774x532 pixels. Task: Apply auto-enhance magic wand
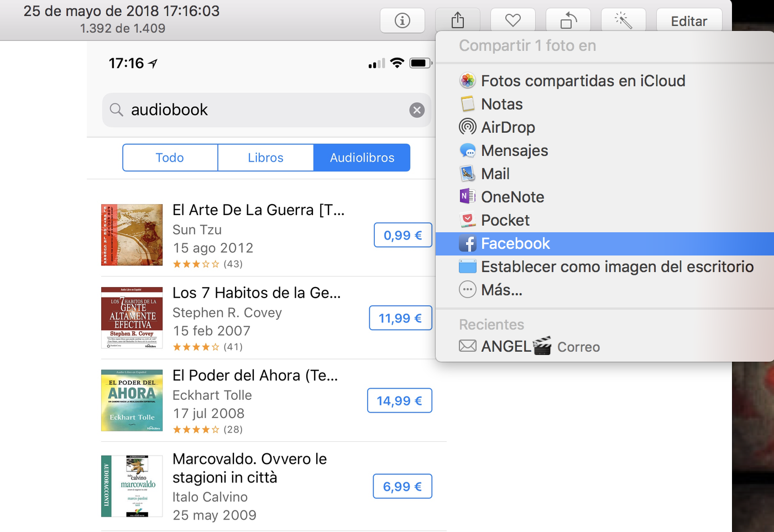coord(624,21)
